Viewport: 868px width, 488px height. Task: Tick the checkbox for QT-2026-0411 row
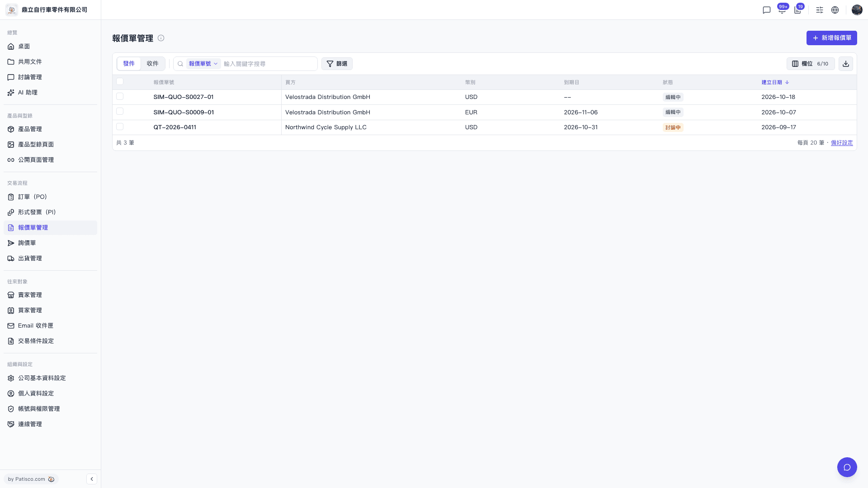point(120,127)
